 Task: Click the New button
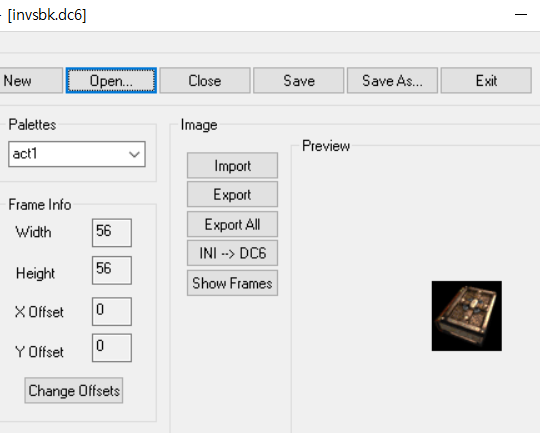31,81
